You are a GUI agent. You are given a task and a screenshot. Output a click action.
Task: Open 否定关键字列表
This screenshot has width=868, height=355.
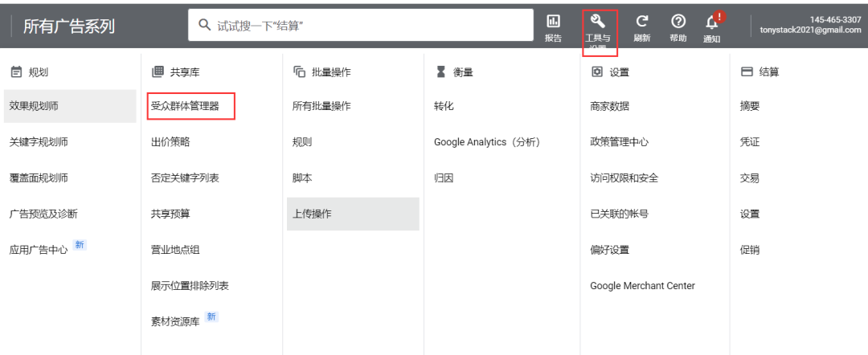185,178
